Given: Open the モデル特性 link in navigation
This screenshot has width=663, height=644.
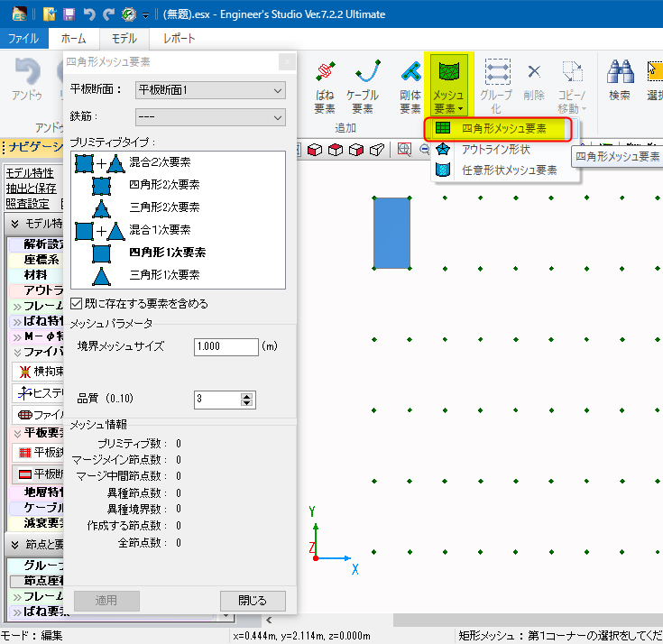Looking at the screenshot, I should [30, 173].
